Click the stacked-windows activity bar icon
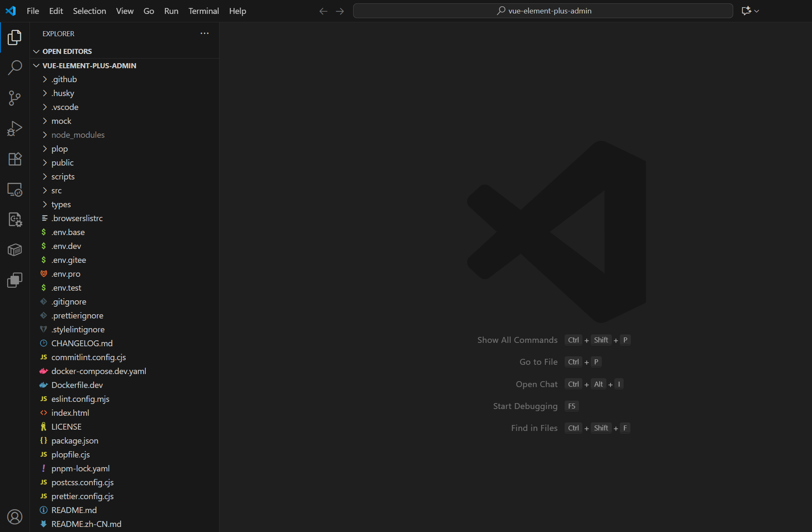The height and width of the screenshot is (532, 812). coord(15,280)
